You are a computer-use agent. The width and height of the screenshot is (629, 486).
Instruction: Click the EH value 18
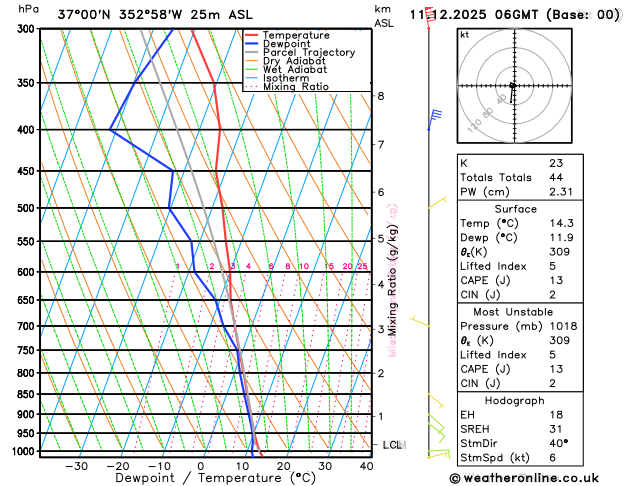[x=556, y=415]
